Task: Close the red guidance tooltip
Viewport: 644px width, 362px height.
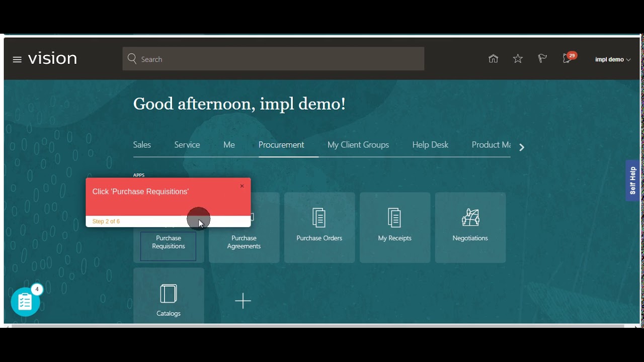Action: point(242,186)
